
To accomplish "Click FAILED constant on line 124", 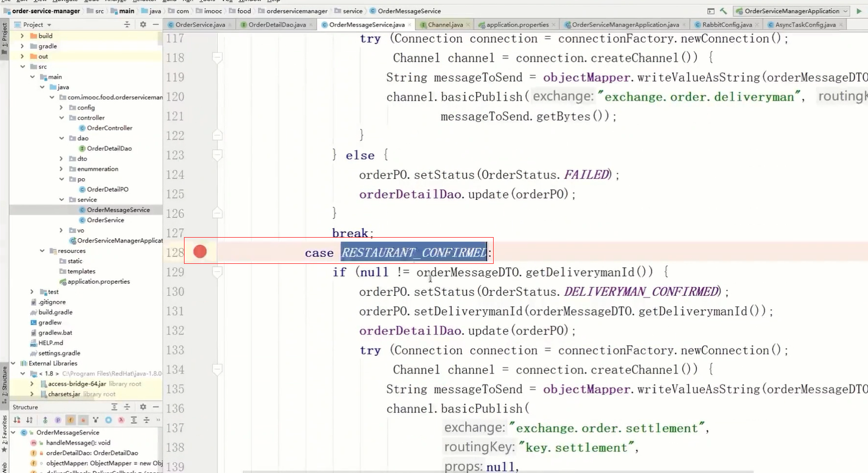I will 586,174.
